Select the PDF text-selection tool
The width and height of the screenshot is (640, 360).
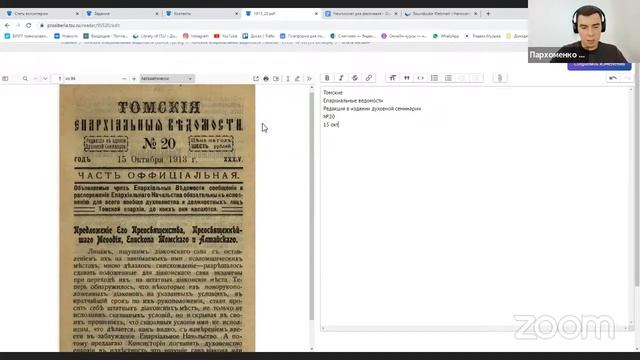(x=288, y=78)
